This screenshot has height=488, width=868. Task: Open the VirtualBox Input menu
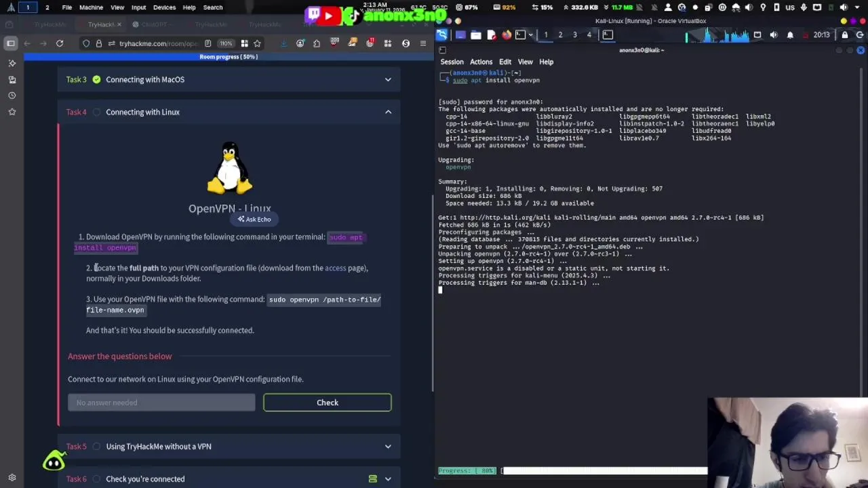pos(138,7)
